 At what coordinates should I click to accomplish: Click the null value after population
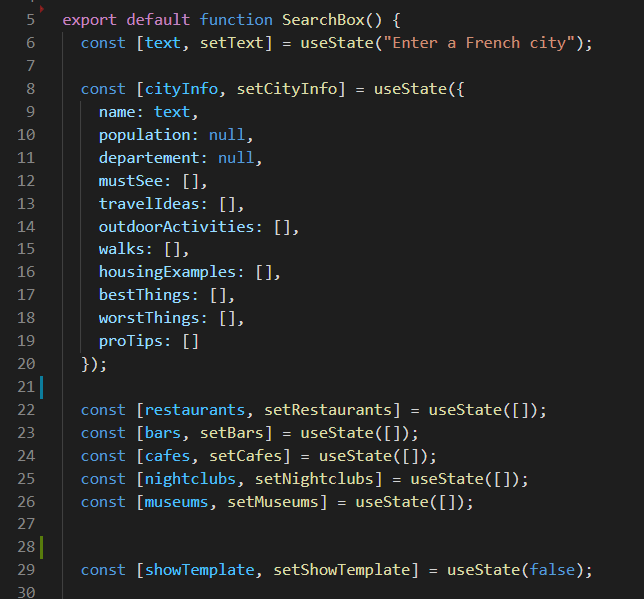(227, 135)
